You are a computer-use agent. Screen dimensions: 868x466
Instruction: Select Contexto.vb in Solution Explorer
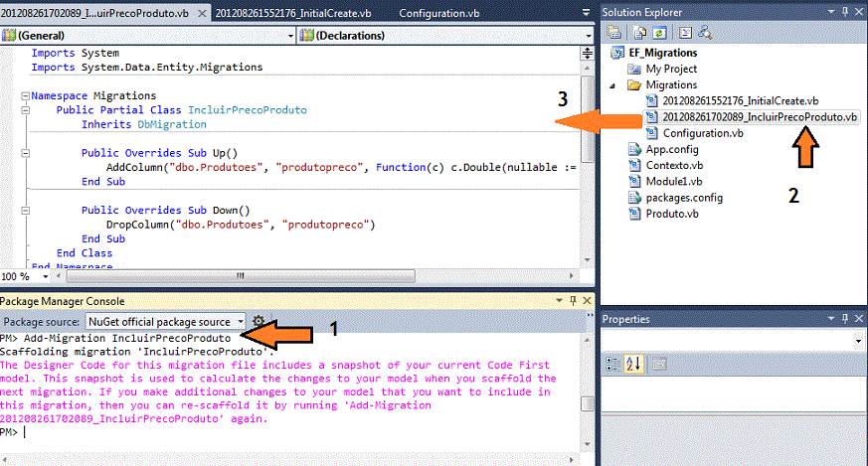(674, 165)
